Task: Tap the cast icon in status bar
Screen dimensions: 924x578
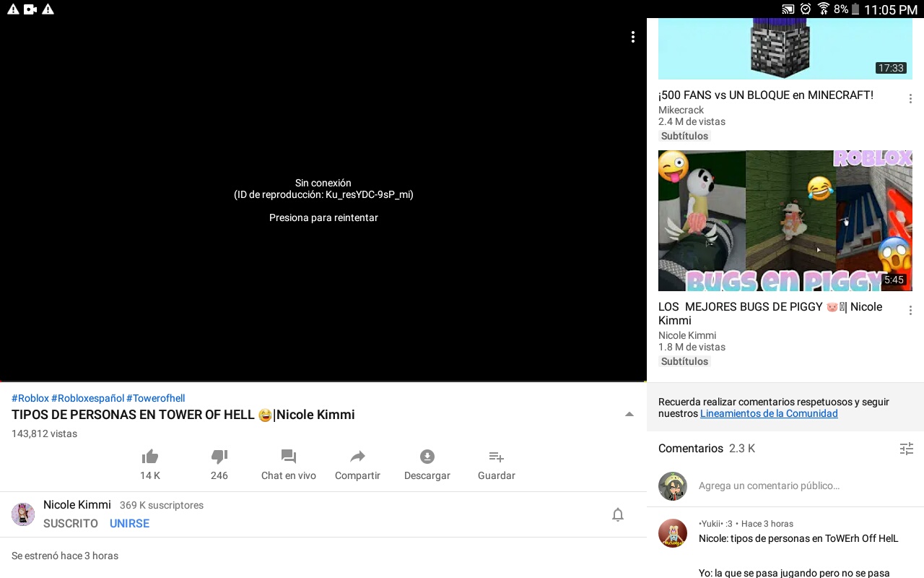Action: click(x=788, y=9)
